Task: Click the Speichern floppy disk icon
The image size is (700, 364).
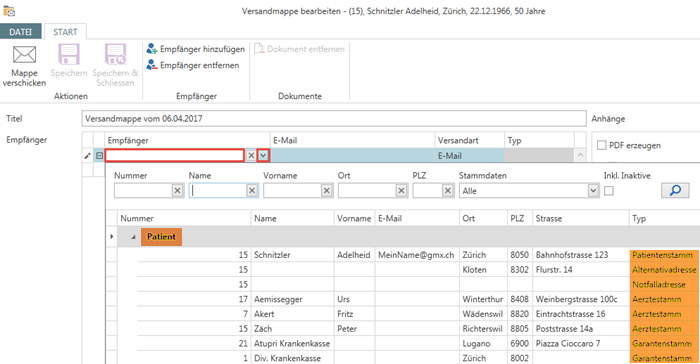Action: pos(69,54)
